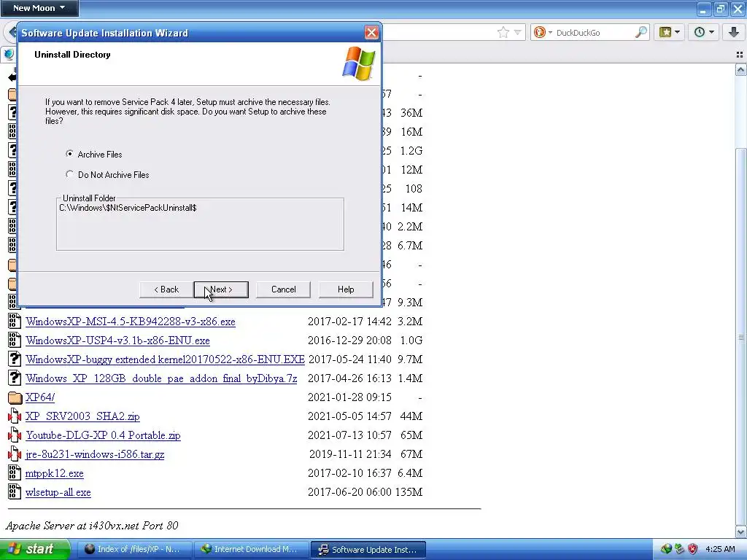Click binary icon beside mtppk12.exe

click(15, 472)
